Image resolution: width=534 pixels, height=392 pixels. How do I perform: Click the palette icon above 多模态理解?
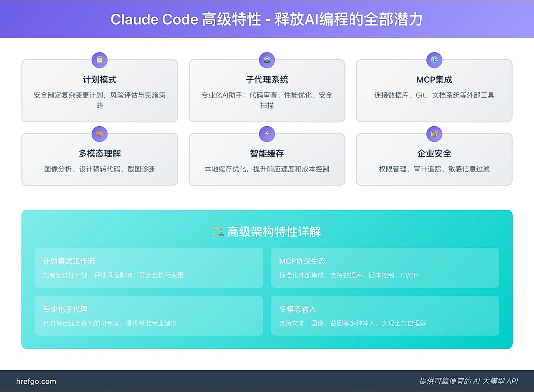tap(100, 134)
